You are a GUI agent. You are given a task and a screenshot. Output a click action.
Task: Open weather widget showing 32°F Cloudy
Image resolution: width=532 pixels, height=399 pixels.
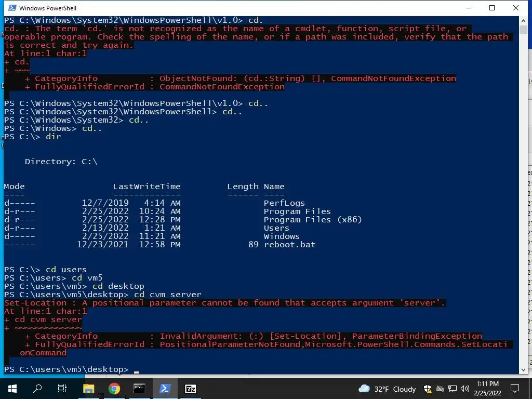pyautogui.click(x=387, y=389)
